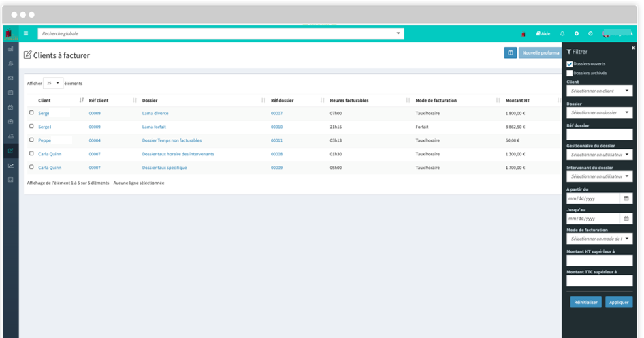Uncheck the Dossiers ouverts checkbox
The height and width of the screenshot is (338, 644).
[570, 64]
